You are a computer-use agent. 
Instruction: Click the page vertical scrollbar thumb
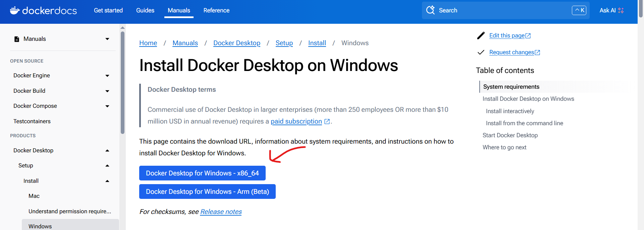pyautogui.click(x=641, y=9)
